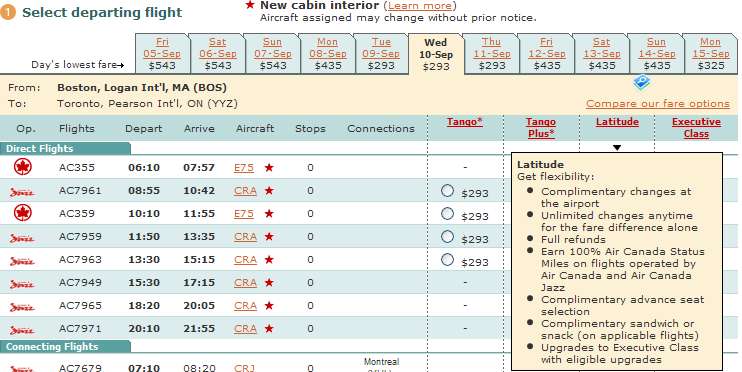Open the Compare our fare options link
The image size is (742, 372).
(658, 104)
